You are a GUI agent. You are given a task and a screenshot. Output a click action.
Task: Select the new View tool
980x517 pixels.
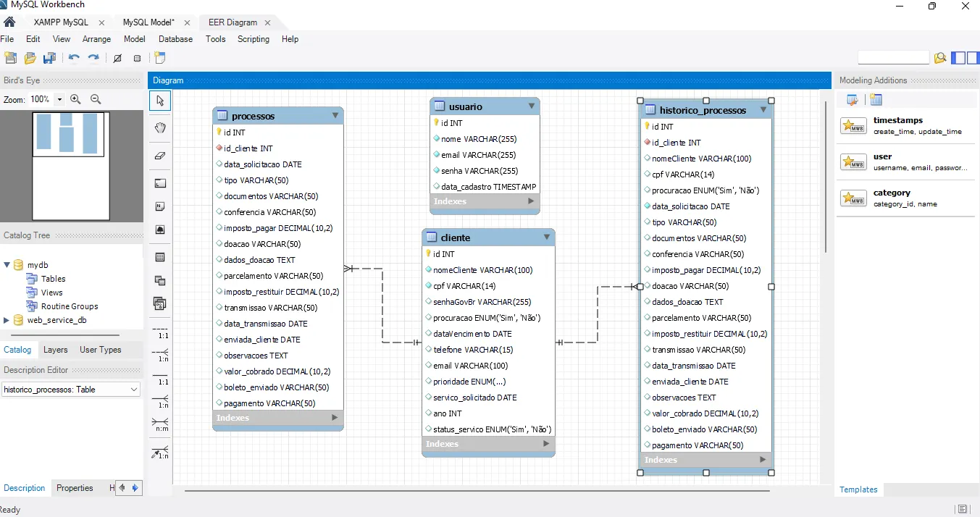(160, 280)
